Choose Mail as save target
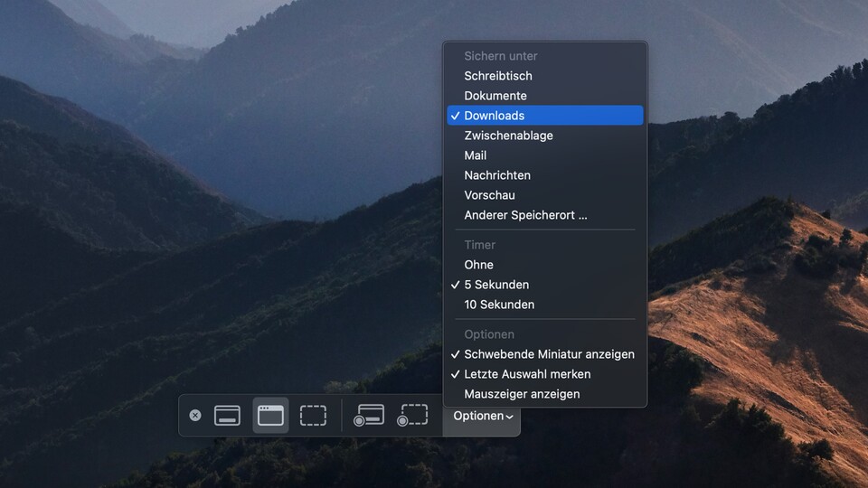This screenshot has width=868, height=488. click(x=545, y=155)
